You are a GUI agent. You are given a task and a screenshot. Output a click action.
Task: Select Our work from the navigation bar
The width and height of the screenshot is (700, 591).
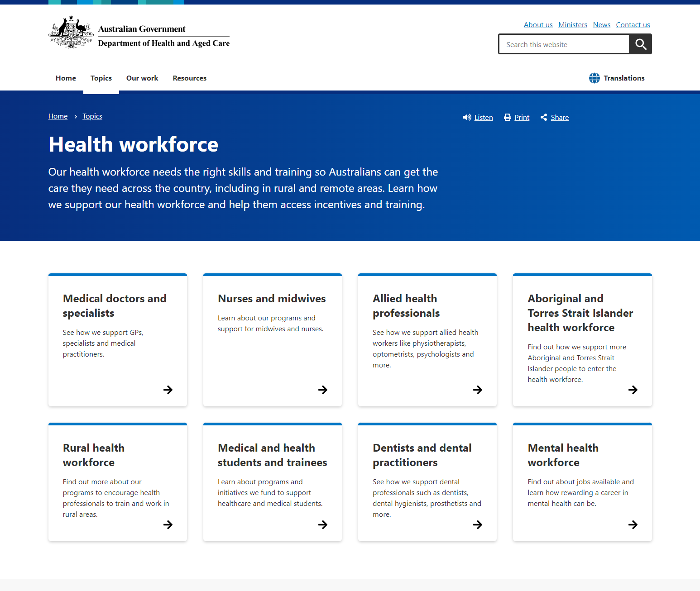[142, 78]
